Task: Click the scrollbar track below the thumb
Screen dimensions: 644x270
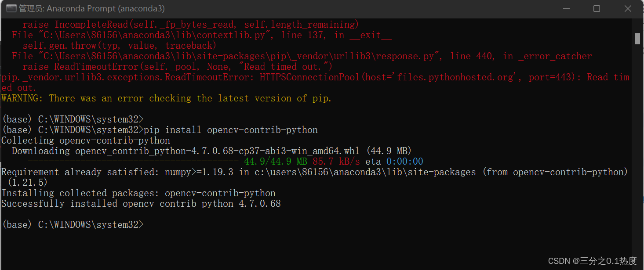Action: 637,154
